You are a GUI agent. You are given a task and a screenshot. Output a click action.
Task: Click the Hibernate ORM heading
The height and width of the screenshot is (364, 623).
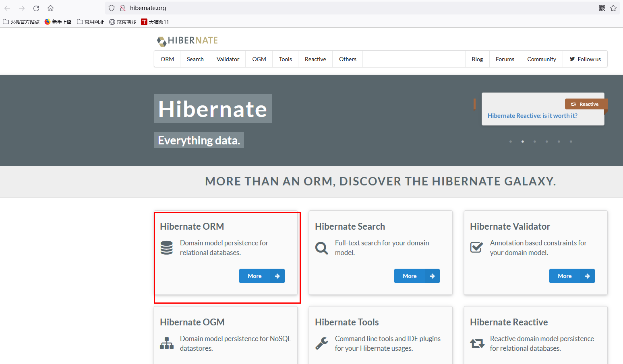[192, 226]
